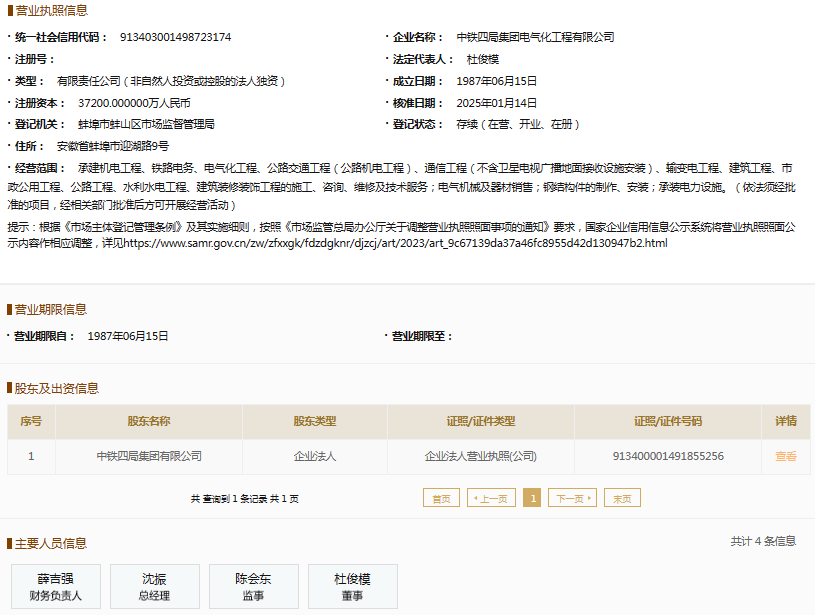815x615 pixels.
Task: Click the samr.gov.cn URL in the notice
Action: [396, 243]
